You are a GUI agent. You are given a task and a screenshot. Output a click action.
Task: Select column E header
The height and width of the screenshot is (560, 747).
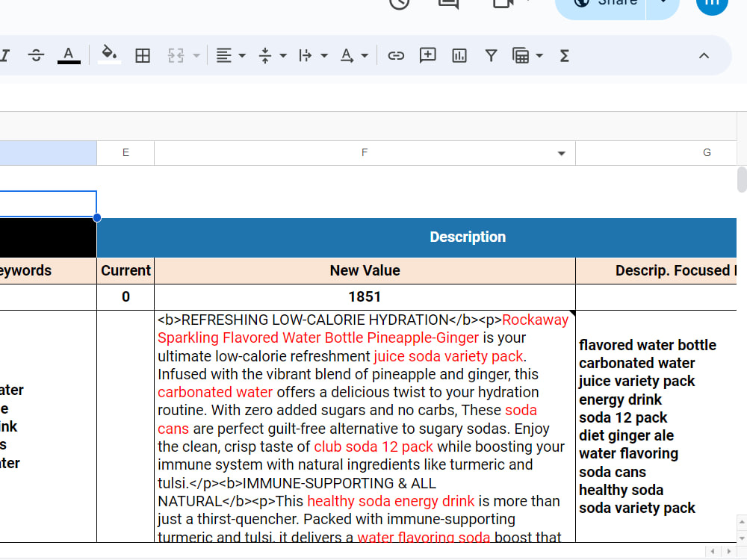[x=125, y=153]
